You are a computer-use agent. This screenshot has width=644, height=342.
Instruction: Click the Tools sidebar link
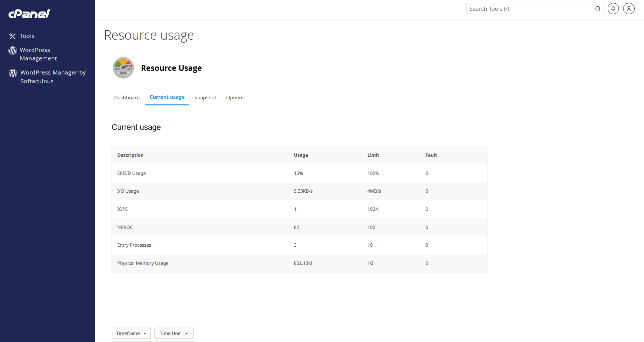tap(27, 36)
